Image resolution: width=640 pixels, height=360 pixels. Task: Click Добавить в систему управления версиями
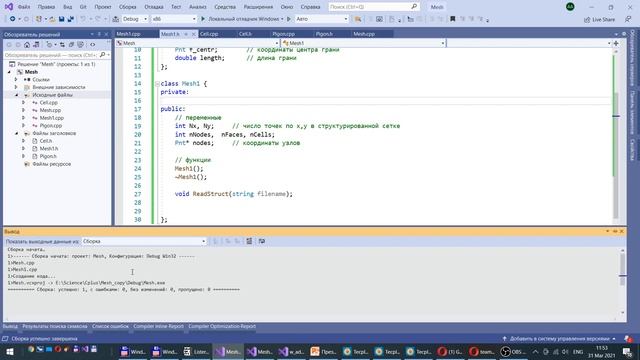(559, 339)
